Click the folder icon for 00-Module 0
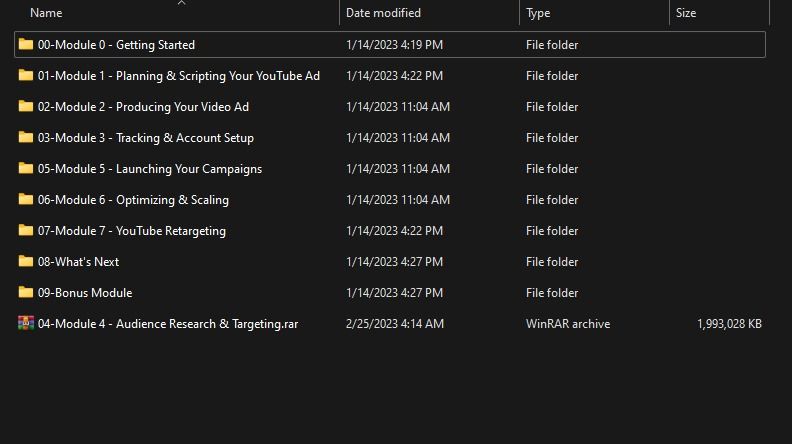The height and width of the screenshot is (444, 792). point(26,44)
